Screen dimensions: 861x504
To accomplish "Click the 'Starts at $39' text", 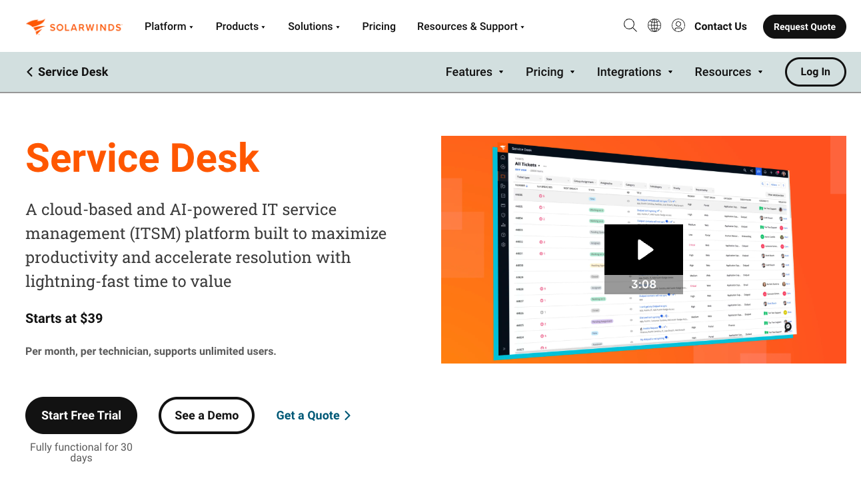I will (64, 318).
